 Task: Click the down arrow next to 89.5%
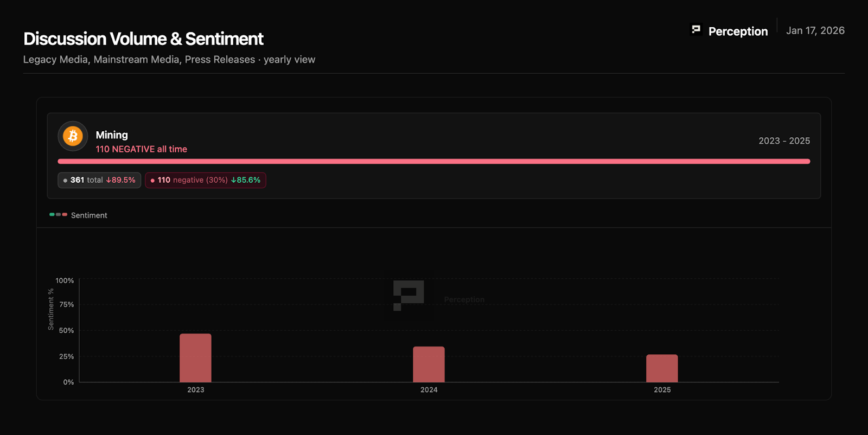coord(108,180)
